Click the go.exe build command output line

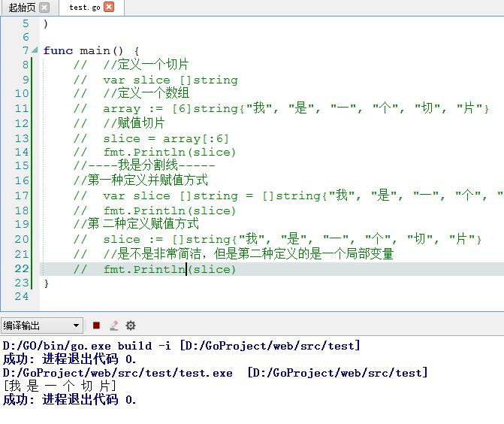(x=182, y=346)
